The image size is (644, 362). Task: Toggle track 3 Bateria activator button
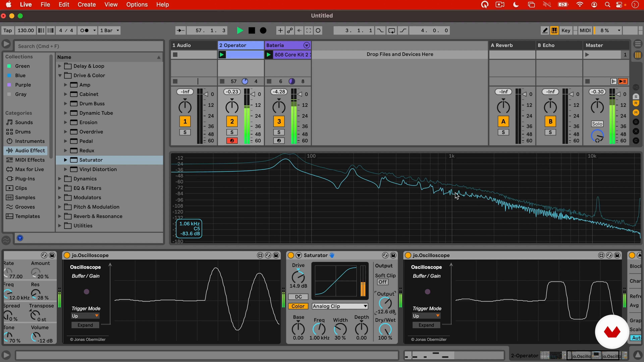pos(279,121)
